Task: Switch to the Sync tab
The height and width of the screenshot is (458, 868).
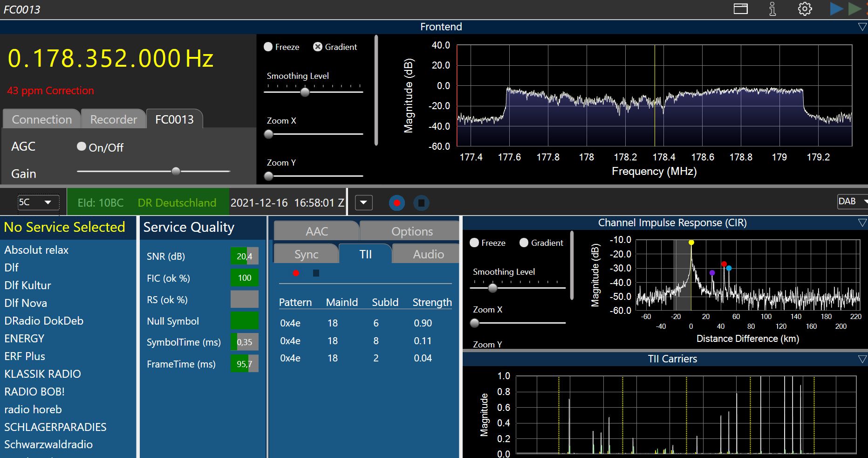Action: coord(306,254)
